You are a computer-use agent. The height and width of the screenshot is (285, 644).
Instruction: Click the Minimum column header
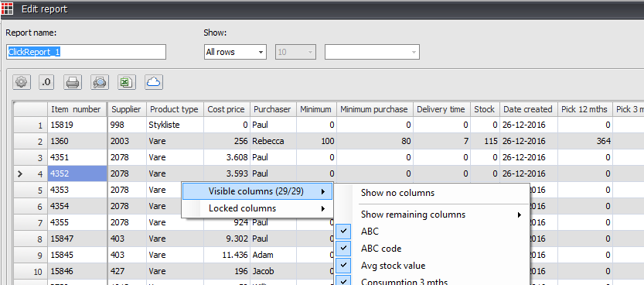click(316, 109)
